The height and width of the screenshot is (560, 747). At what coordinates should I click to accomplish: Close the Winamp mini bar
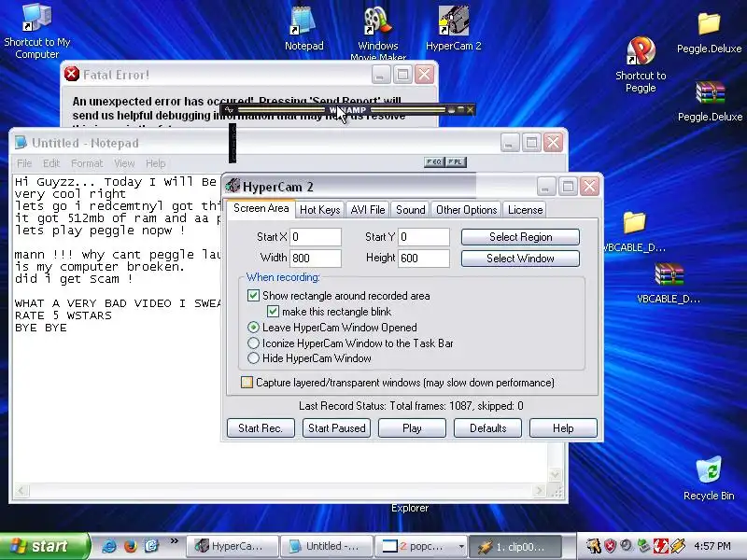pos(471,109)
